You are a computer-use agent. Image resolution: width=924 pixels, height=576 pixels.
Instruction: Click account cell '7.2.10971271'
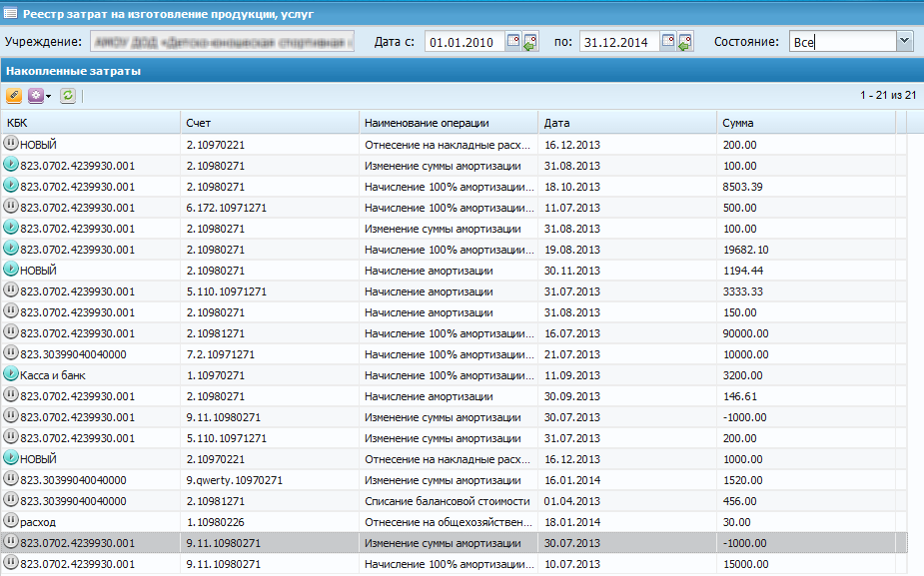click(x=270, y=354)
